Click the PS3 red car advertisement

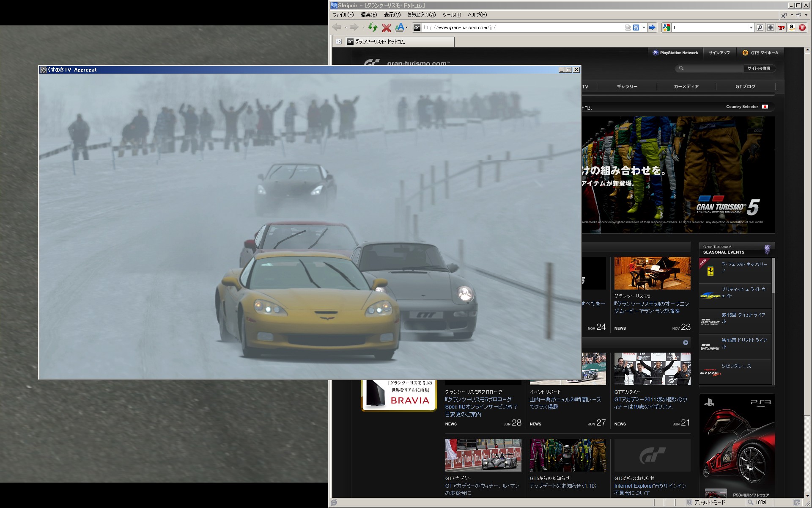(737, 446)
